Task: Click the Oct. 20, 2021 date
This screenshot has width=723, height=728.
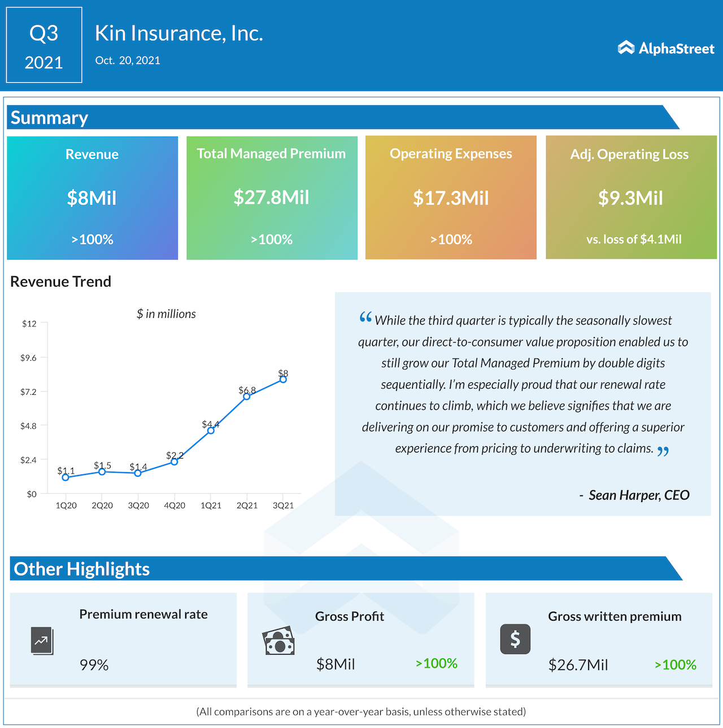Action: coord(128,60)
